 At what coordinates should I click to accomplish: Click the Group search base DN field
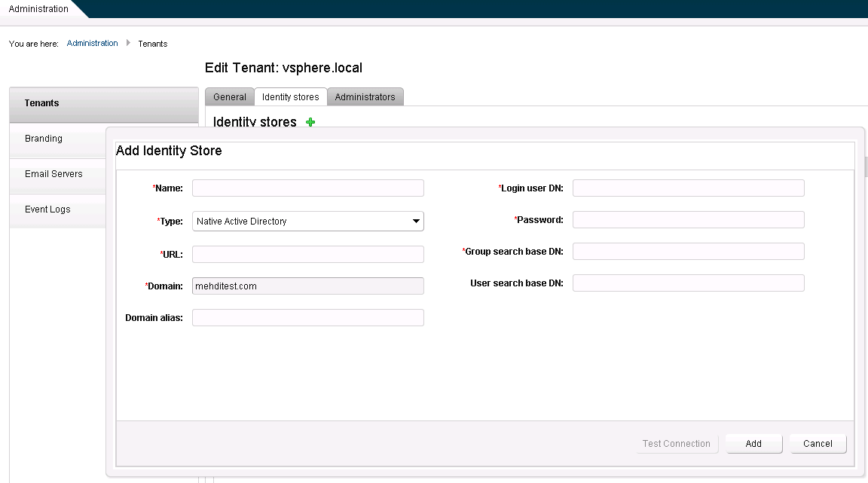tap(688, 252)
